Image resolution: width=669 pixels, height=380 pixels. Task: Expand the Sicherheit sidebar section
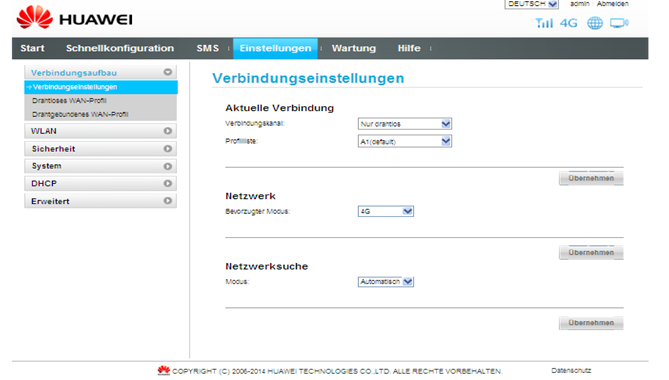(x=100, y=148)
